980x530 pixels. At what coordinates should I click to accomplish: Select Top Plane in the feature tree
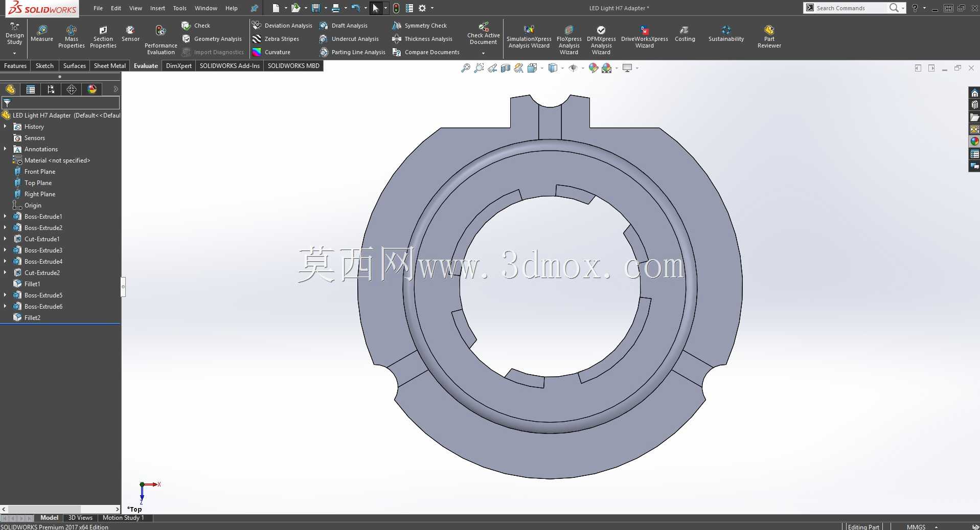pos(38,182)
